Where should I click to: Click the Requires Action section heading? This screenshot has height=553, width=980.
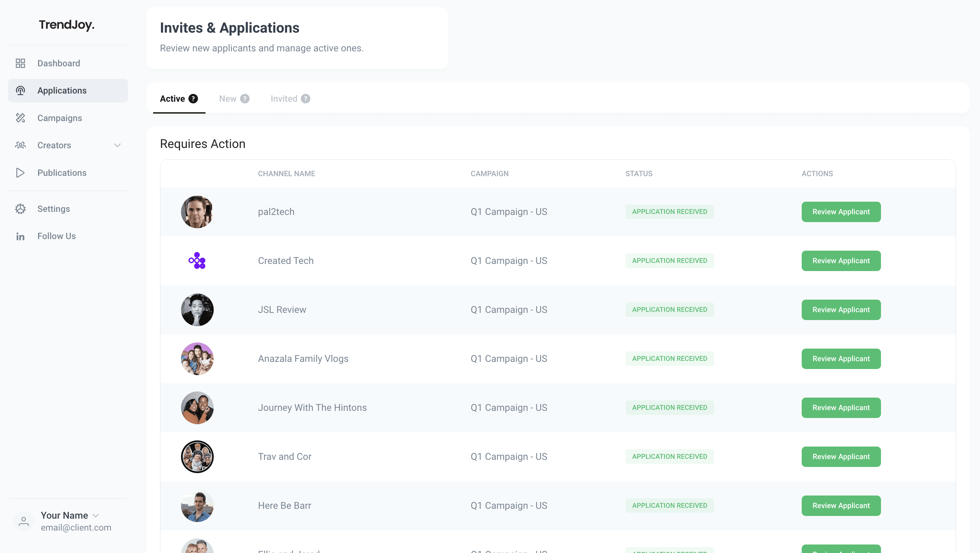tap(202, 144)
